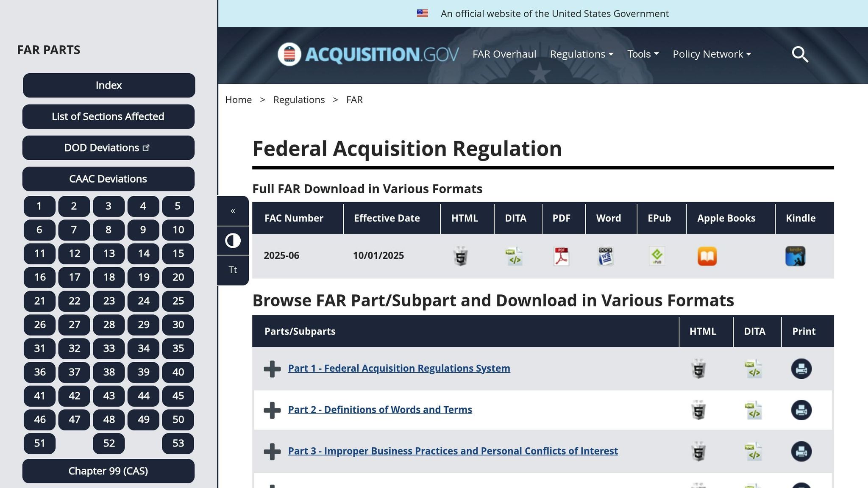Open the Regulations dropdown menu
The width and height of the screenshot is (868, 488).
click(x=581, y=54)
